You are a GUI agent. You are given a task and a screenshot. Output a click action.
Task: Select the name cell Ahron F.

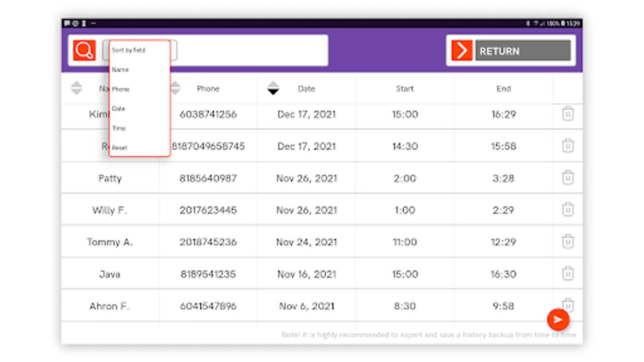point(110,306)
